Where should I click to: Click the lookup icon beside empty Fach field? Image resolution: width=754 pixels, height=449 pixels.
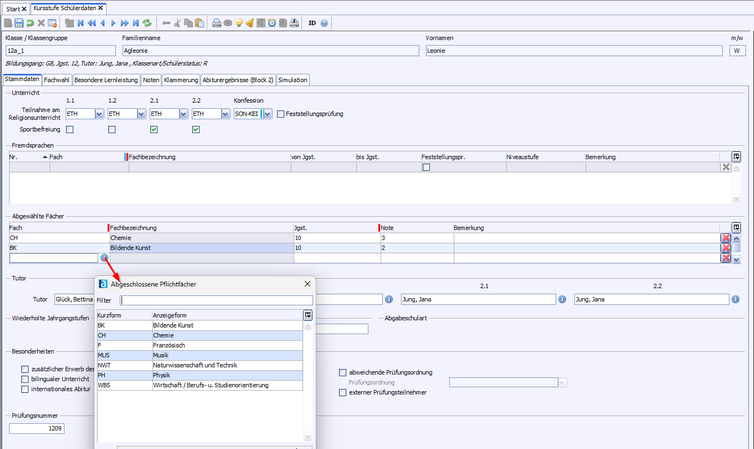coord(104,258)
